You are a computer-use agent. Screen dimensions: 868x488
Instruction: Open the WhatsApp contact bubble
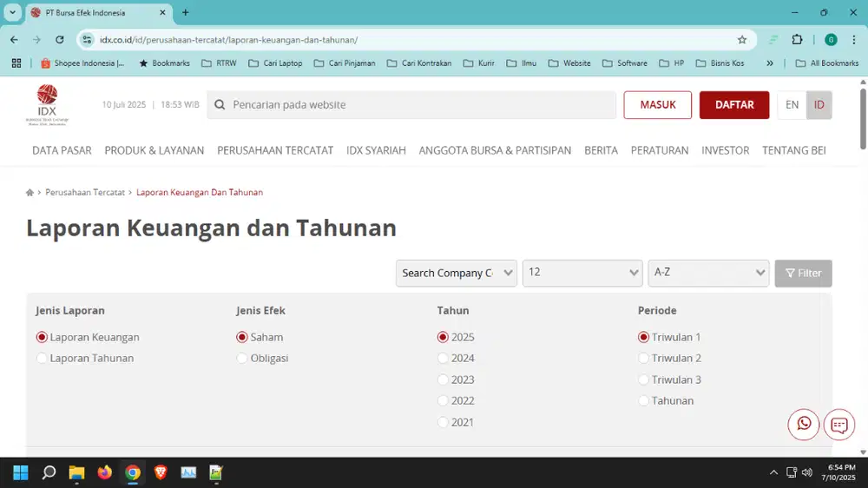click(803, 425)
